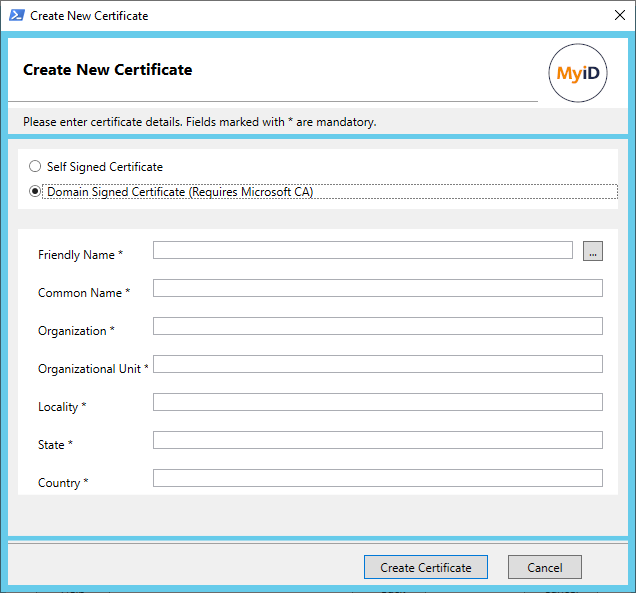The image size is (636, 593).
Task: Click the Organizational Unit label
Action: 93,369
